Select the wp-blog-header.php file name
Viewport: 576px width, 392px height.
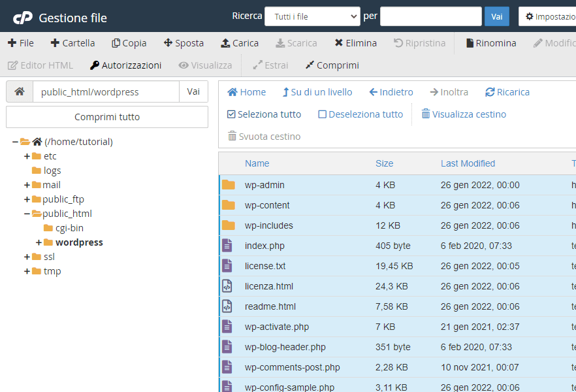pyautogui.click(x=285, y=347)
